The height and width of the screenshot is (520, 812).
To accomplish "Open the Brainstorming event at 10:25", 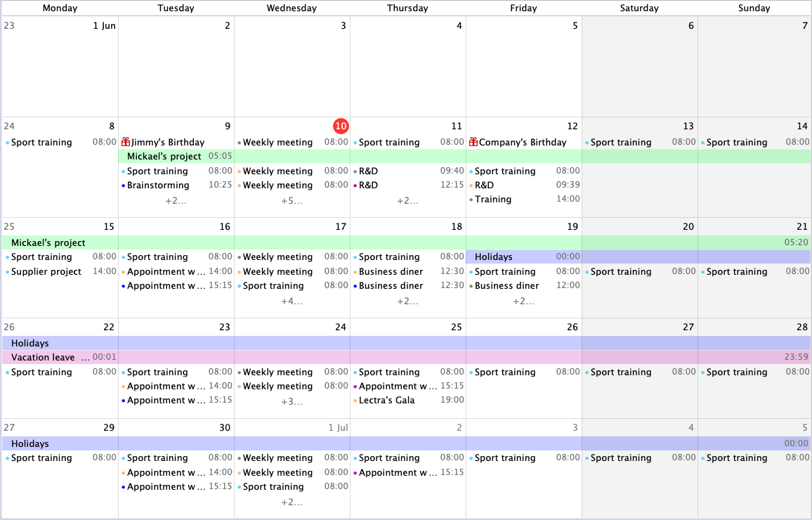I will point(158,186).
